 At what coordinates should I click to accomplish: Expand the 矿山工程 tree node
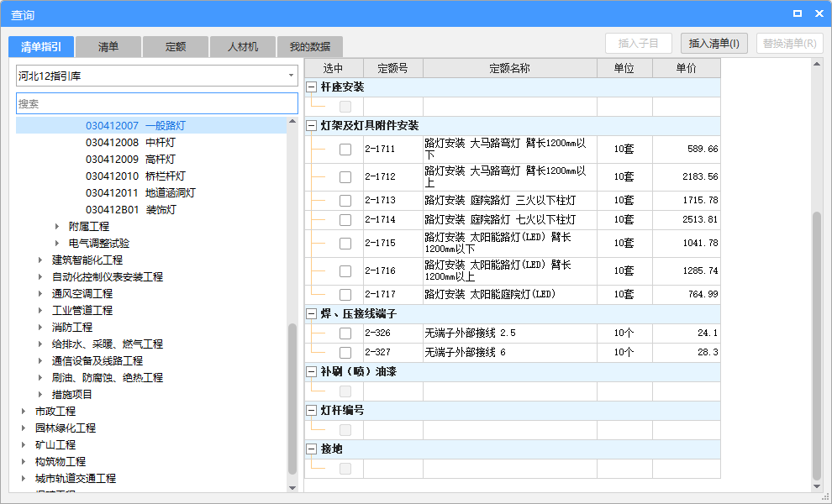(x=24, y=445)
